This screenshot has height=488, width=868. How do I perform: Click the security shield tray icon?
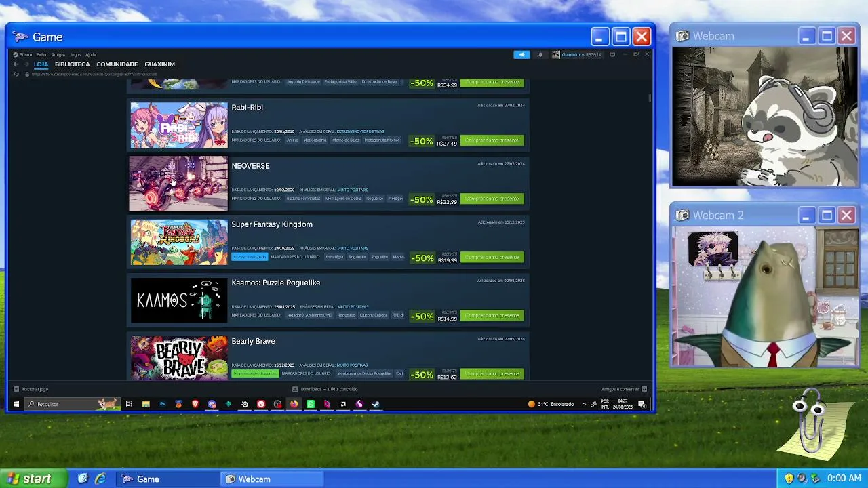point(789,479)
